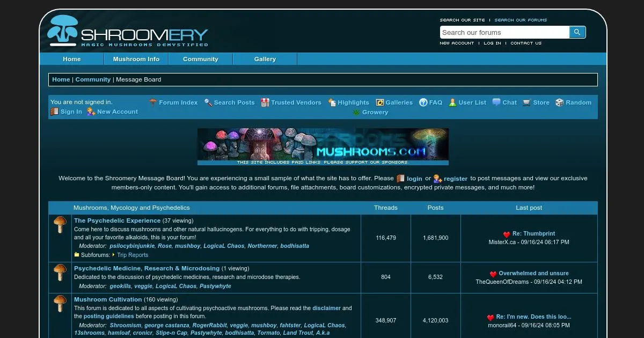Click the Random dice icon
The image size is (644, 338).
point(559,102)
